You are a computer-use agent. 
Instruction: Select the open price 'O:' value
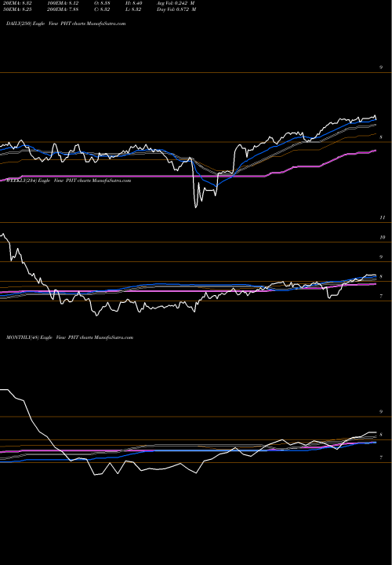coord(102,3)
